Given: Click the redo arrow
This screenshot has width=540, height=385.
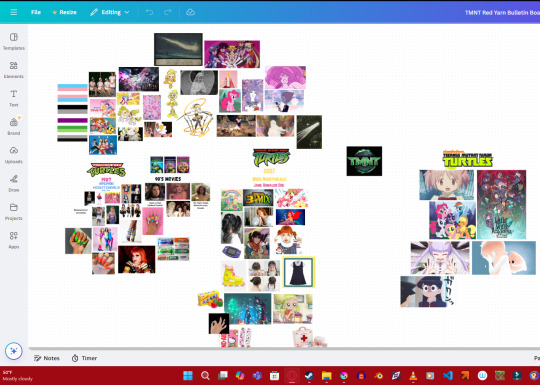Looking at the screenshot, I should pyautogui.click(x=168, y=12).
